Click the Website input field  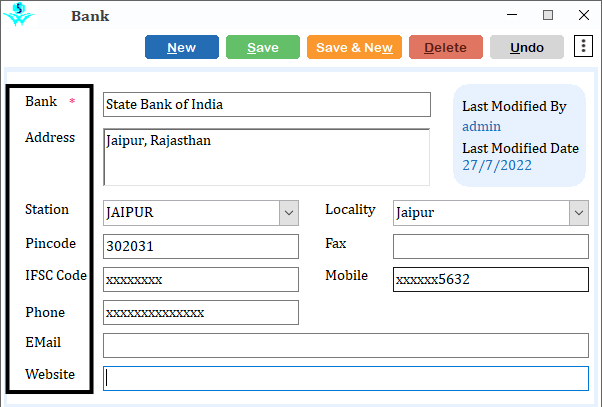[346, 379]
